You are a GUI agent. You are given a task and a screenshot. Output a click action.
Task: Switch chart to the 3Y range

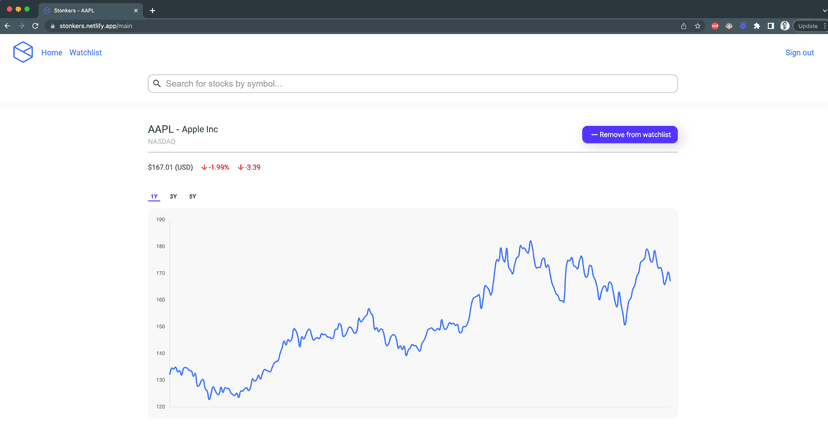(173, 197)
